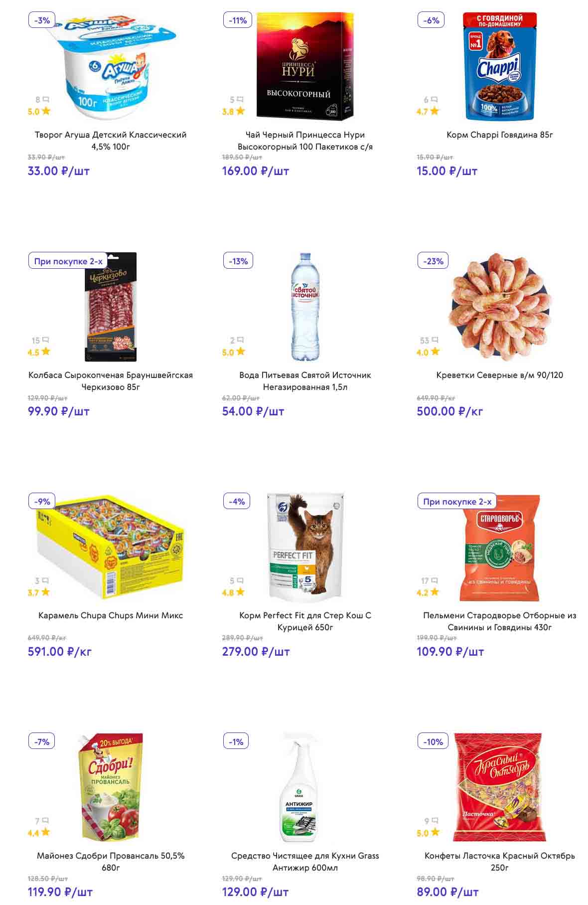This screenshot has height=905, width=588.
Task: Open Конфеты Ласточка Красный Октябрь title link
Action: coord(499,861)
